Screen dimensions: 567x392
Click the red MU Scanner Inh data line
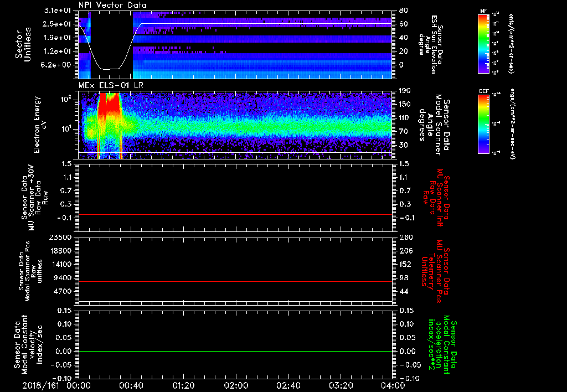(235, 214)
